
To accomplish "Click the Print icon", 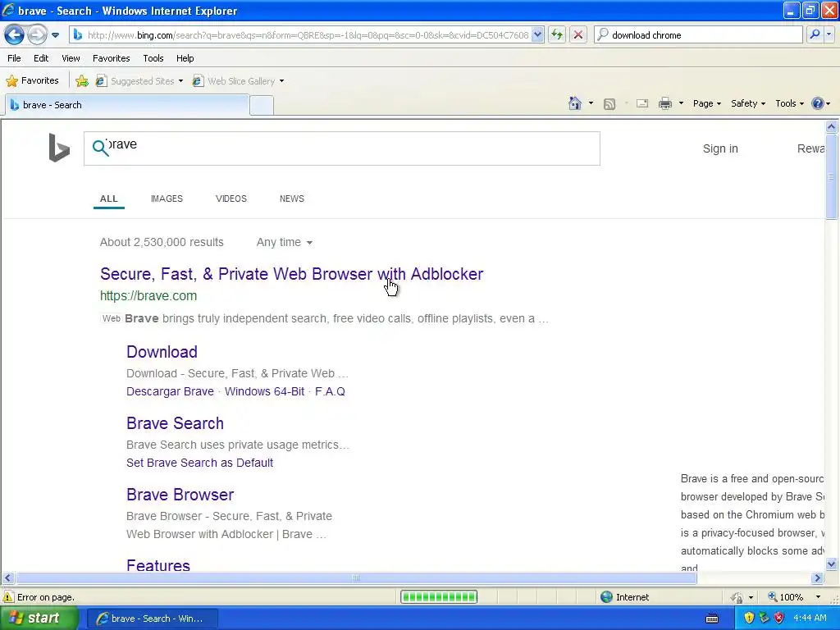I will [x=664, y=103].
